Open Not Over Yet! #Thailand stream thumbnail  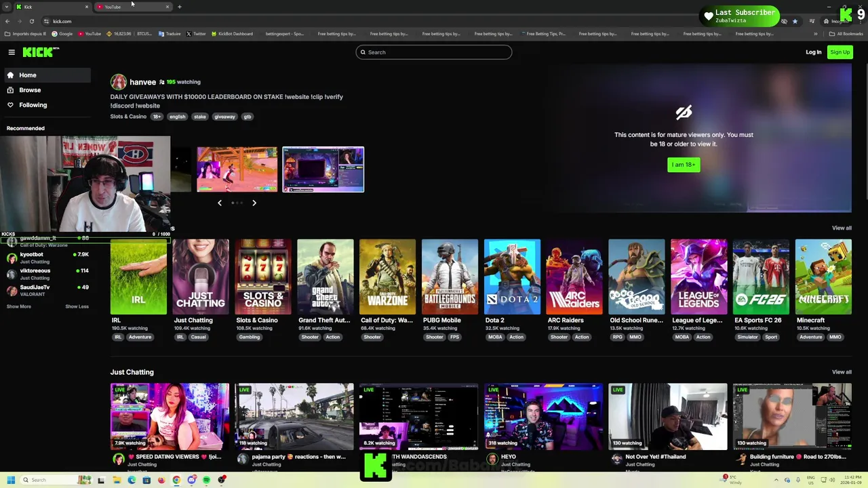tap(668, 416)
